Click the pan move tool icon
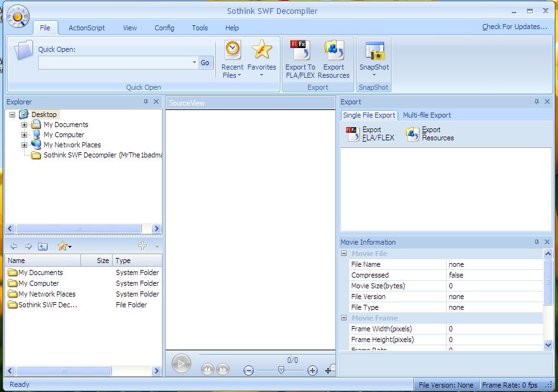 [x=328, y=371]
